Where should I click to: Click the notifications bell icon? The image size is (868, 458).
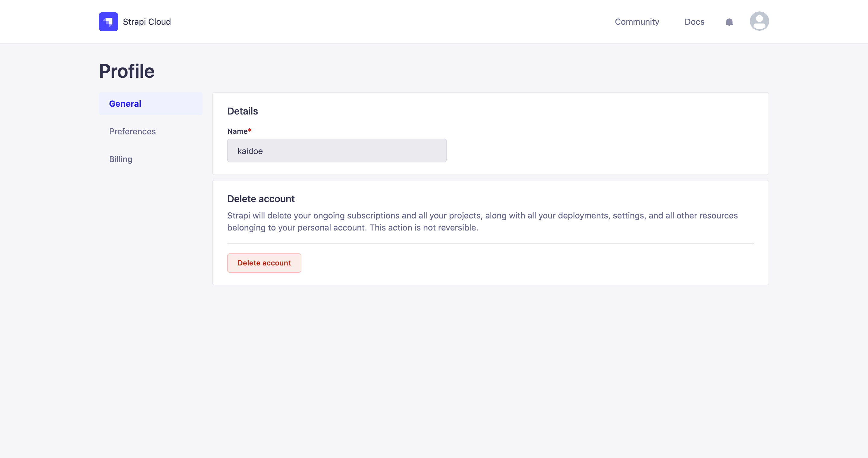[x=729, y=22]
